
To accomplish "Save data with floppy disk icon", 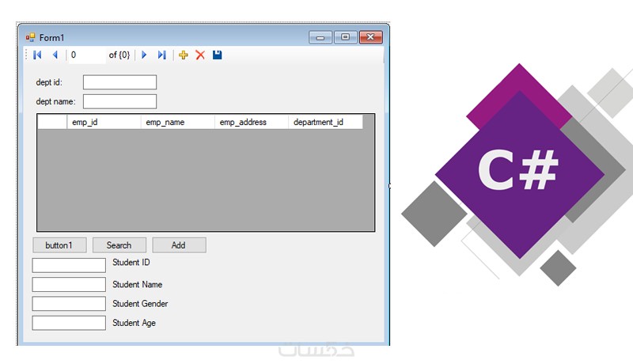I will [217, 55].
